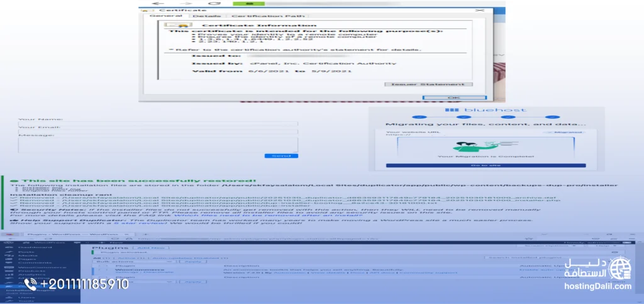Open the top Bulk actions dropdown
The height and width of the screenshot is (304, 644).
(134, 261)
